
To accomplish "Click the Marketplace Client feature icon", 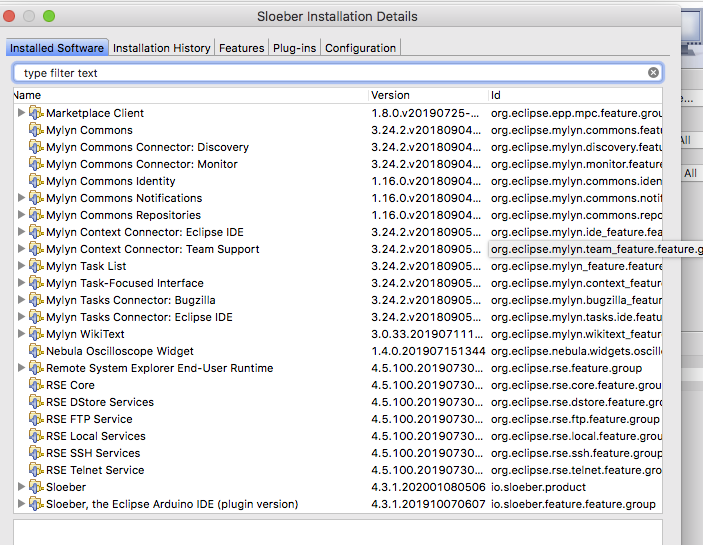I will tap(36, 113).
